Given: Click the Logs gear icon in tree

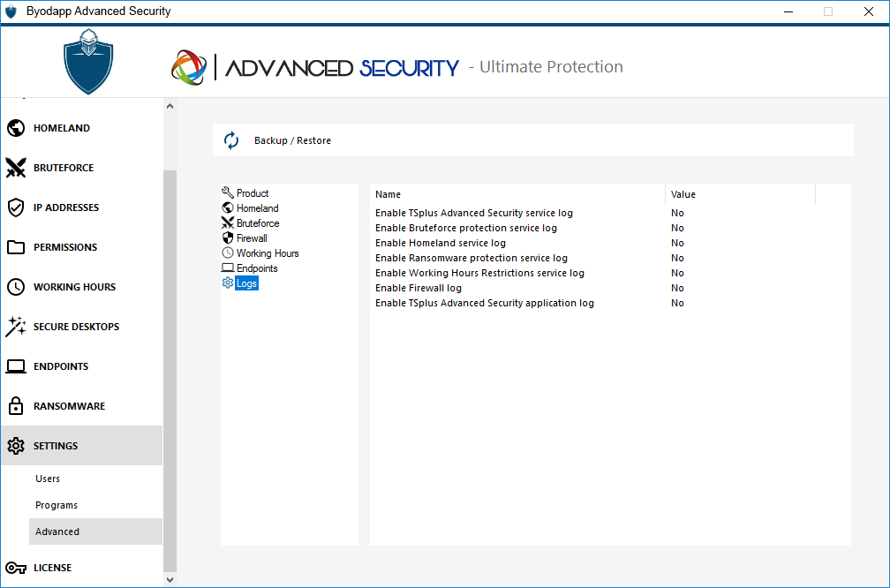Looking at the screenshot, I should [228, 283].
